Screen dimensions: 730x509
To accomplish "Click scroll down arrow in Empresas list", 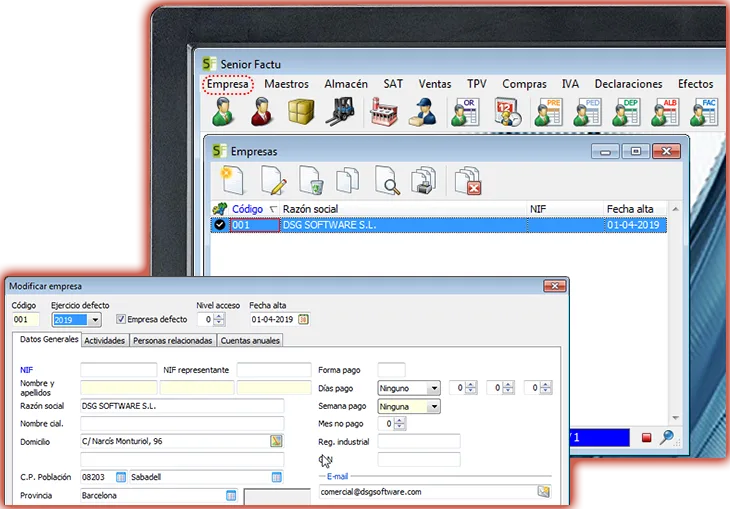I will pyautogui.click(x=675, y=418).
